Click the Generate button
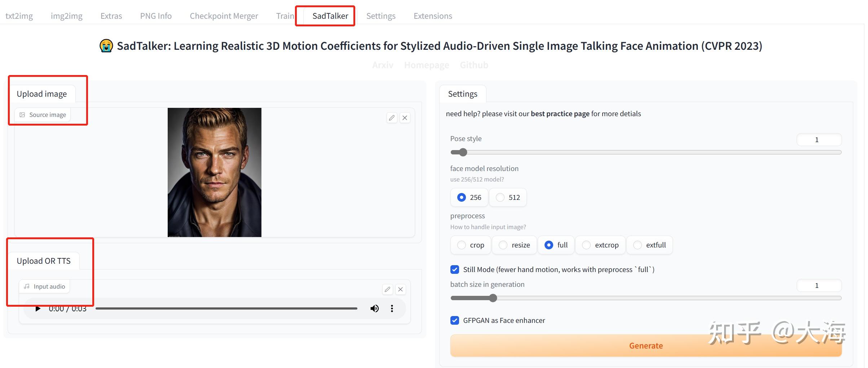Image resolution: width=868 pixels, height=368 pixels. point(646,346)
